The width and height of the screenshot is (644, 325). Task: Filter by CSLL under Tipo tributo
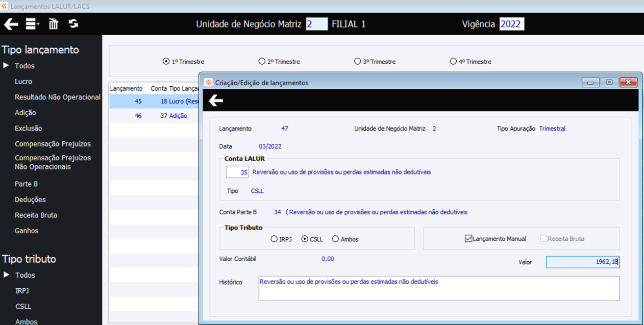click(23, 307)
